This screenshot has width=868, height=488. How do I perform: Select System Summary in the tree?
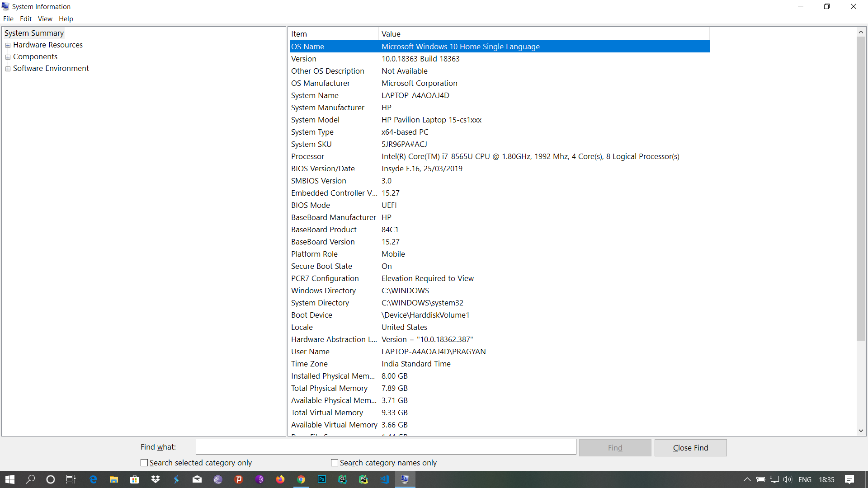tap(34, 33)
